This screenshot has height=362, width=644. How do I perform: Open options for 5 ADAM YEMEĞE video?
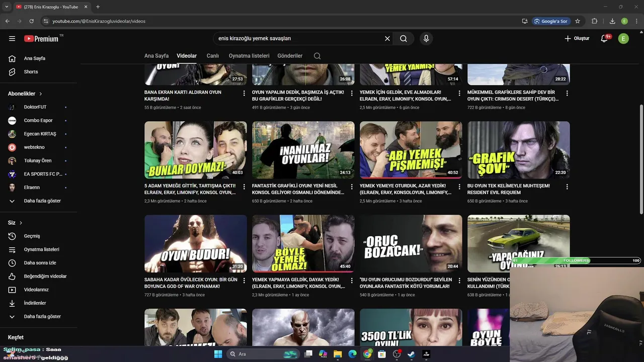click(x=244, y=187)
